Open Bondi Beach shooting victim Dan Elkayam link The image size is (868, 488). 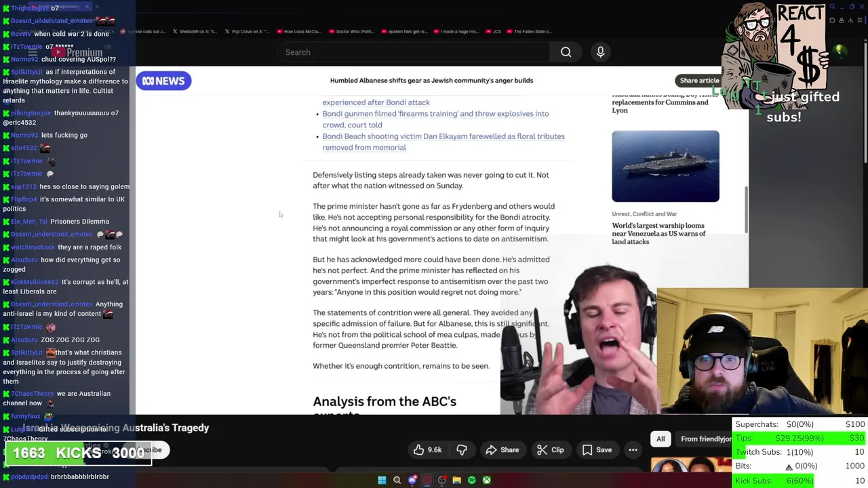tap(443, 142)
